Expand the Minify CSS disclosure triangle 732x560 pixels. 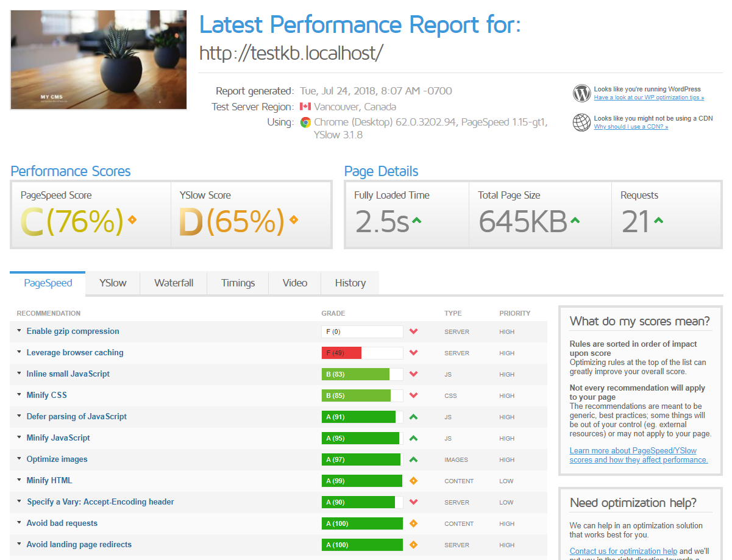tap(20, 395)
